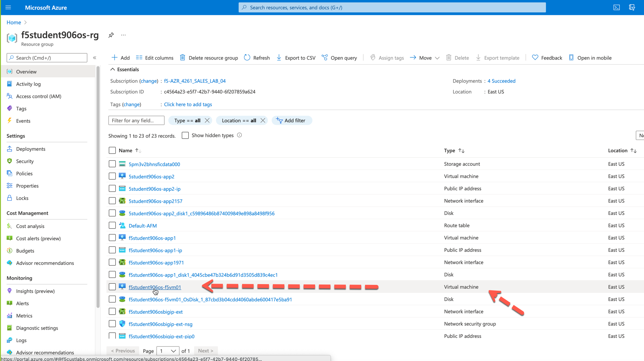Go to Access control (IAM)
This screenshot has height=361, width=644.
click(x=38, y=96)
